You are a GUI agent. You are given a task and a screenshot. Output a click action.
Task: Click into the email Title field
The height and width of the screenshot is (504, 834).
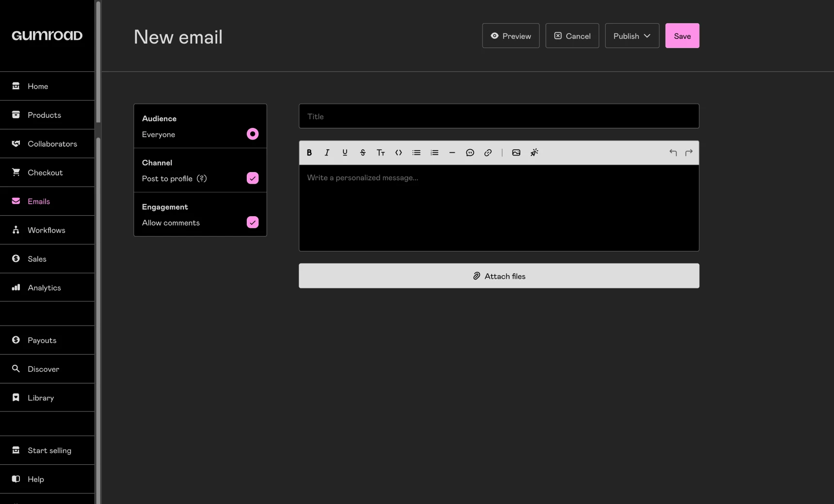pos(499,116)
